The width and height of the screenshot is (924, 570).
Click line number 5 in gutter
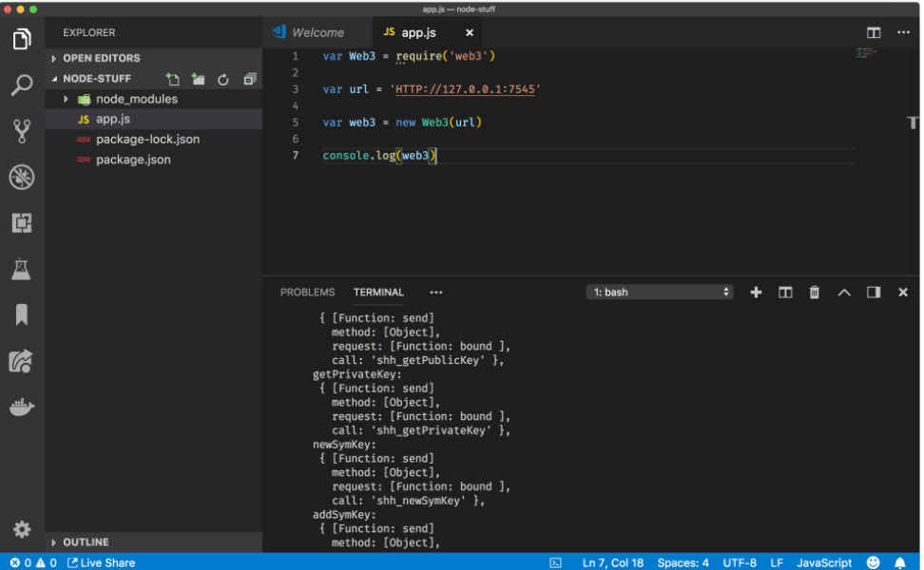pos(296,123)
